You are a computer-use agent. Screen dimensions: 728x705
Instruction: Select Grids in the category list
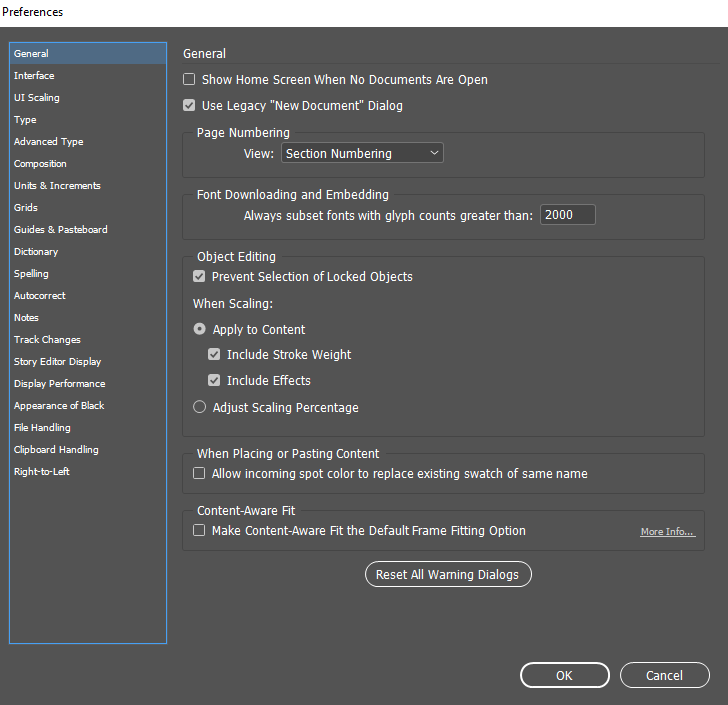[88, 208]
